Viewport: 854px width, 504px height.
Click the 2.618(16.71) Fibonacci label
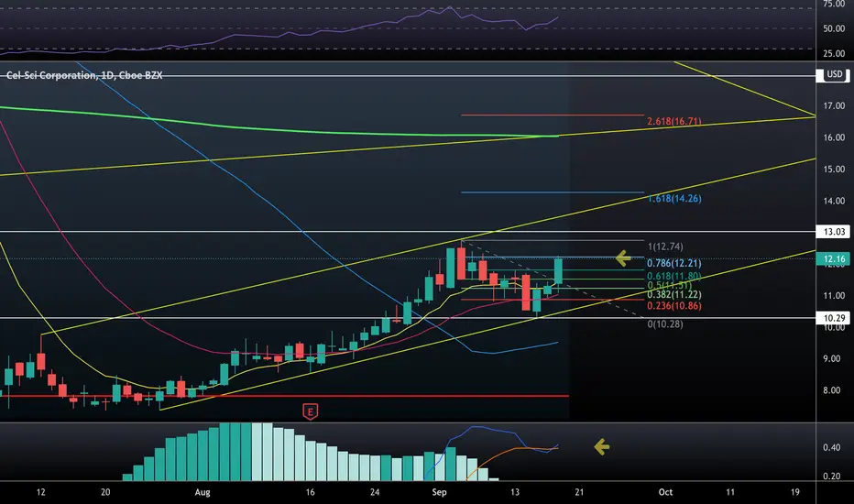(x=674, y=121)
